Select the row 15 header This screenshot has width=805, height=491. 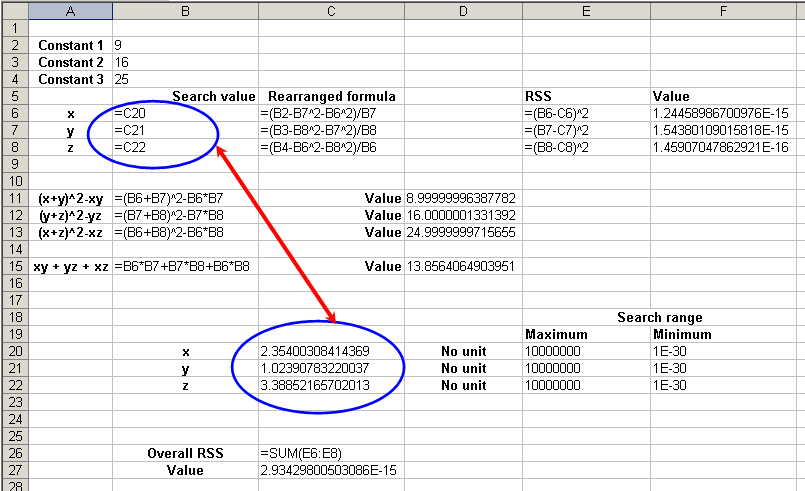click(14, 266)
